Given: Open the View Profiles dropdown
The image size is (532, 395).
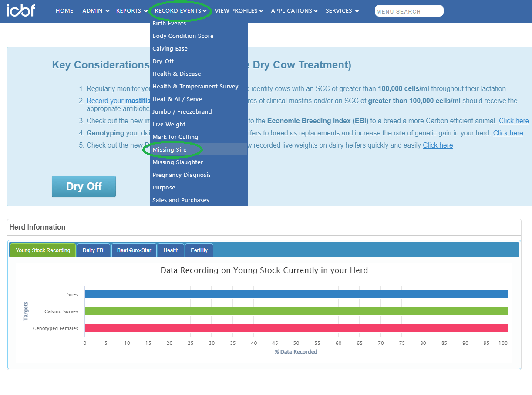Looking at the screenshot, I should click(x=239, y=11).
